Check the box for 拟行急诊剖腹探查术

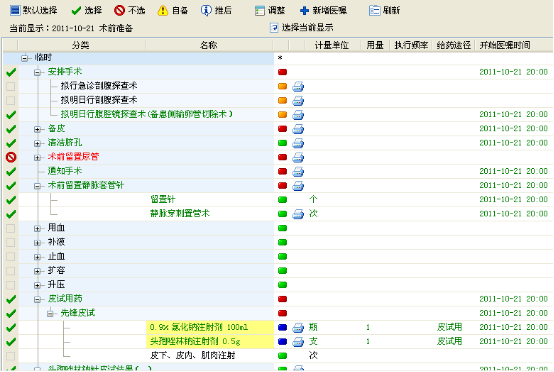[11, 86]
